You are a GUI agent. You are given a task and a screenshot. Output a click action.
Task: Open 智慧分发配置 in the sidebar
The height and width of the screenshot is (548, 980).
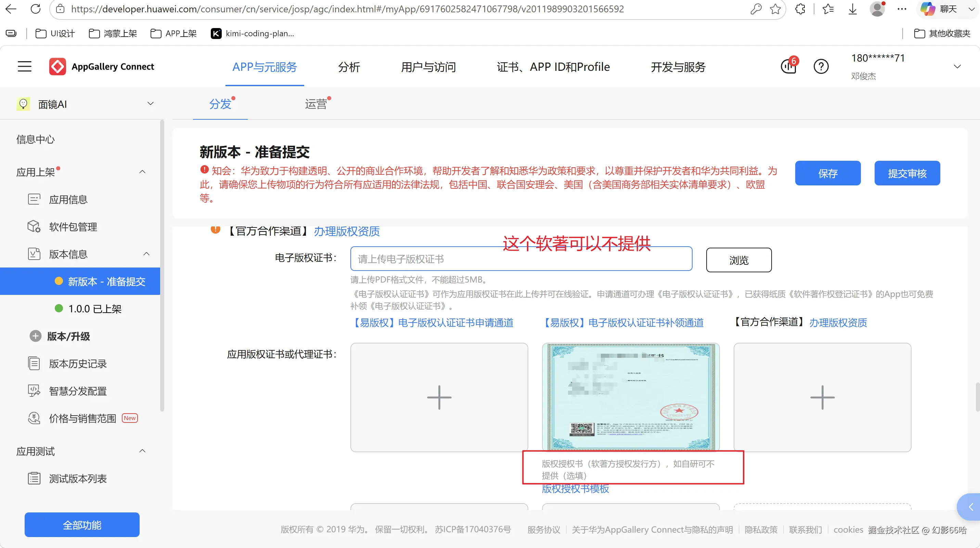click(x=78, y=391)
